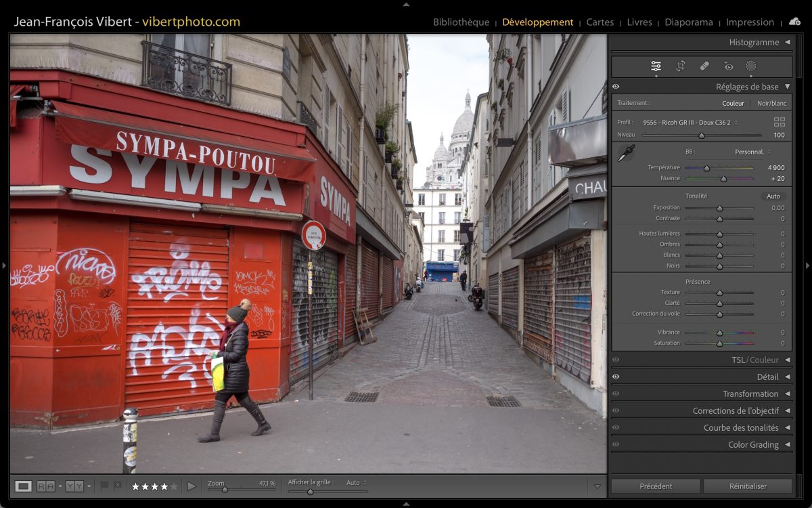This screenshot has height=508, width=812.
Task: Open the BB white balance preset dropdown
Action: point(752,152)
